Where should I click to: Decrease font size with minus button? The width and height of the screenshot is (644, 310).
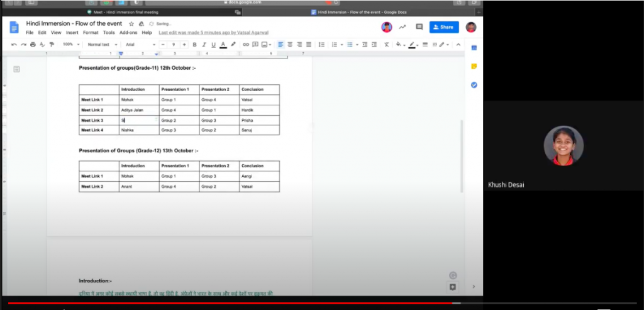pyautogui.click(x=163, y=45)
